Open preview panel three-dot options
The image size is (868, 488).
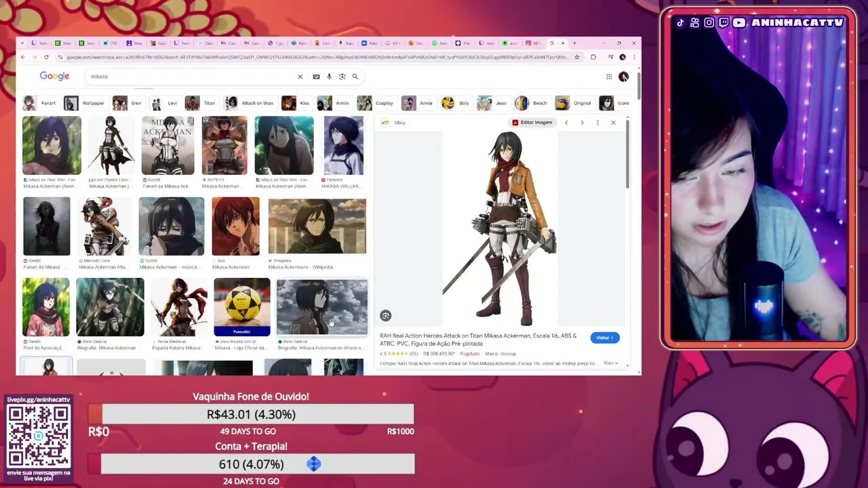pos(597,123)
